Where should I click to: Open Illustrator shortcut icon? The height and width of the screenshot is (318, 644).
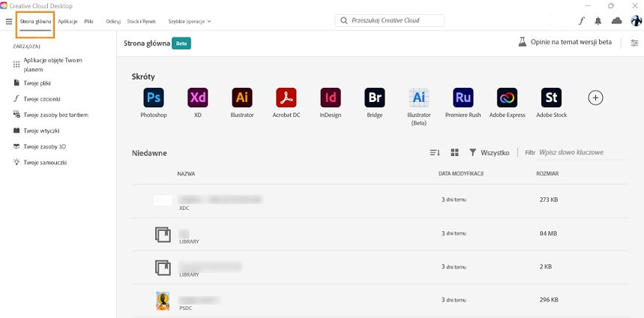click(x=242, y=97)
